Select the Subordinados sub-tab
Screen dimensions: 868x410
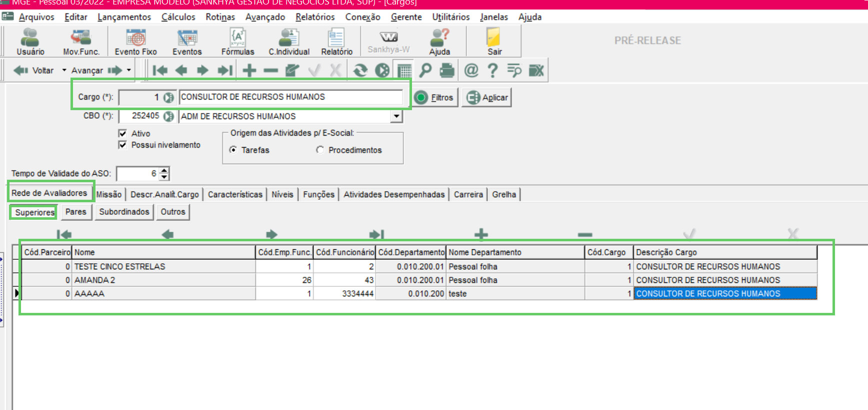(124, 212)
